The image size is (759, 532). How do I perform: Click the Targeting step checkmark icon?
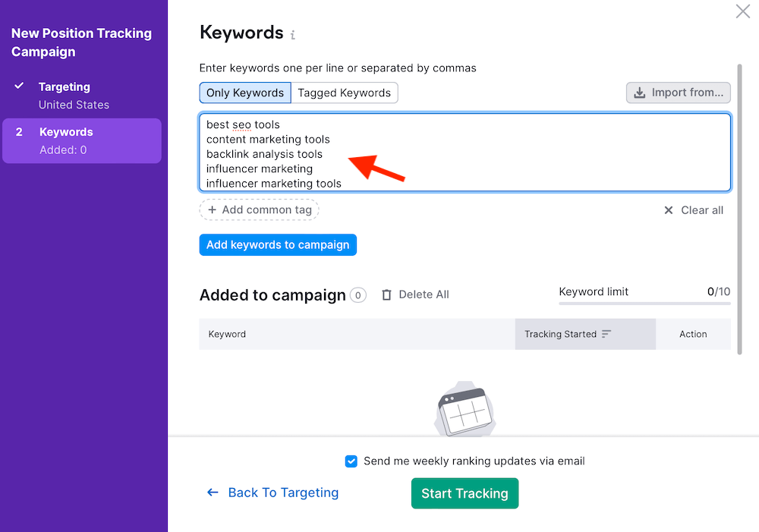click(x=20, y=87)
